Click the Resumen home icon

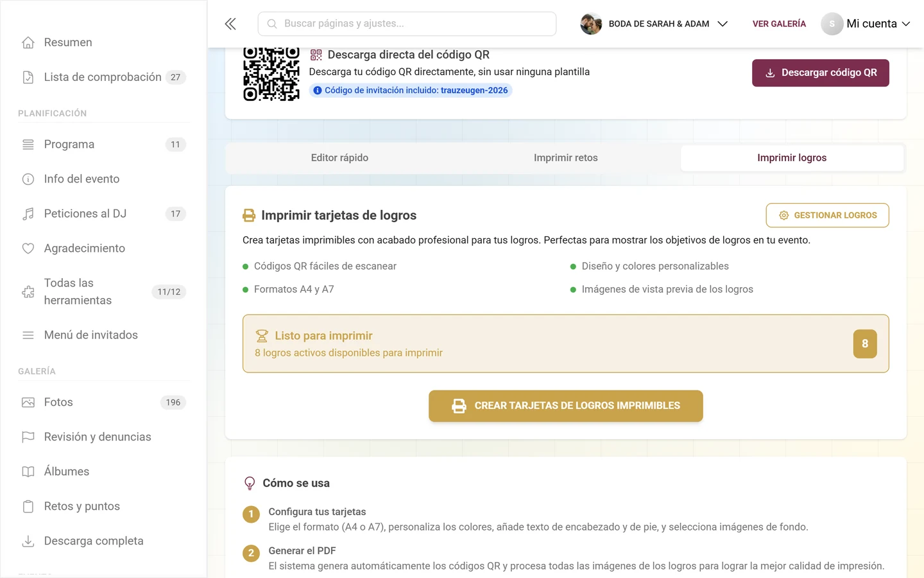pyautogui.click(x=28, y=42)
